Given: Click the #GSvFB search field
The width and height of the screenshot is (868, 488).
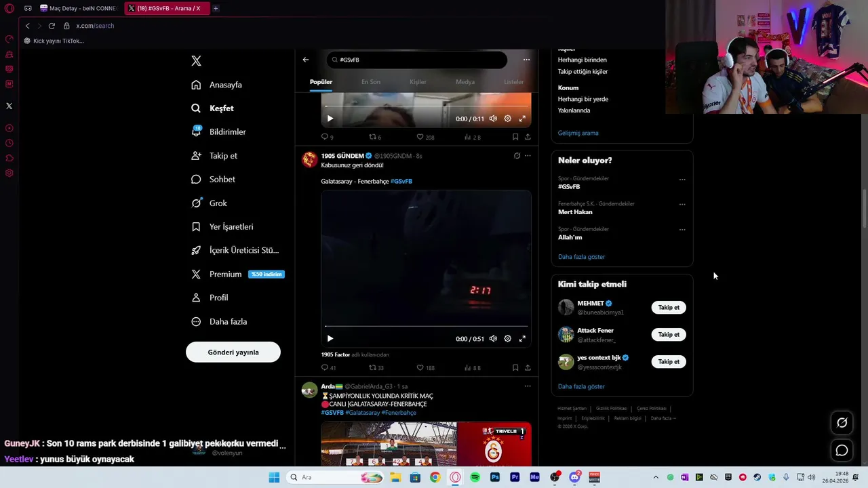Looking at the screenshot, I should point(416,60).
